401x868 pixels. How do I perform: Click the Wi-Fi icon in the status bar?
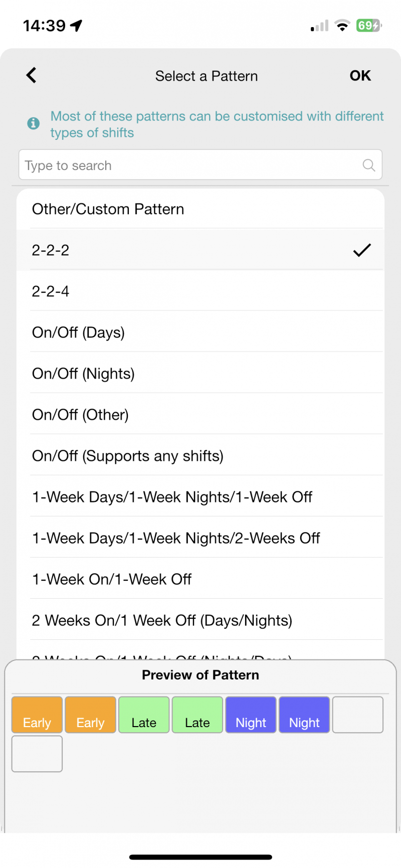click(x=341, y=26)
